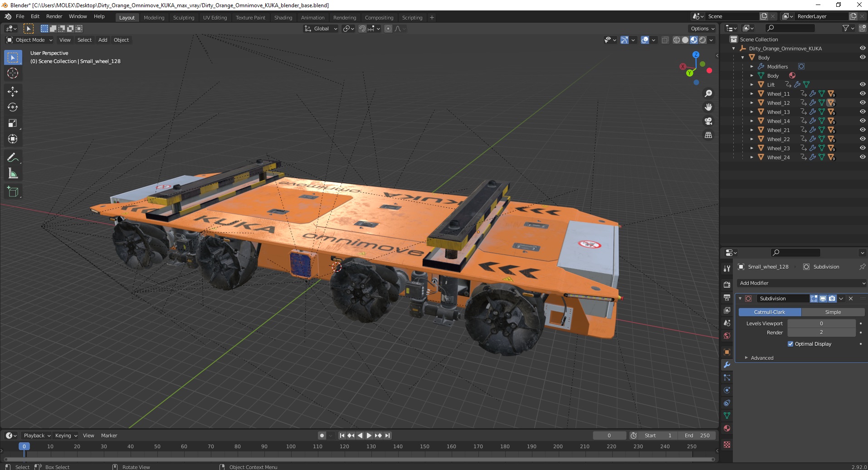Screen dimensions: 868x470
Task: Open the Modifier properties wrench tab
Action: coord(727,365)
